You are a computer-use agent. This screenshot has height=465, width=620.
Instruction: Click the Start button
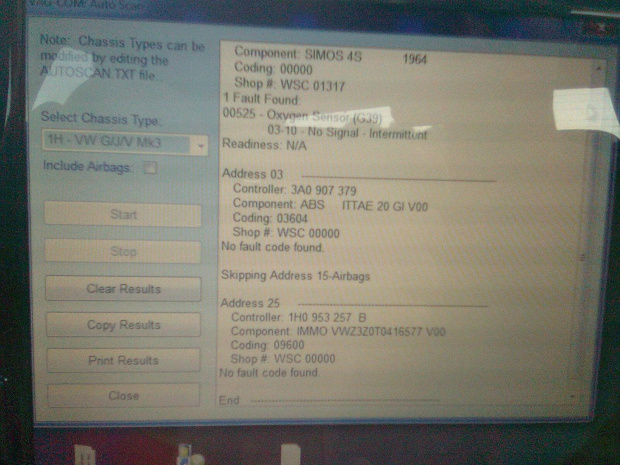click(123, 215)
